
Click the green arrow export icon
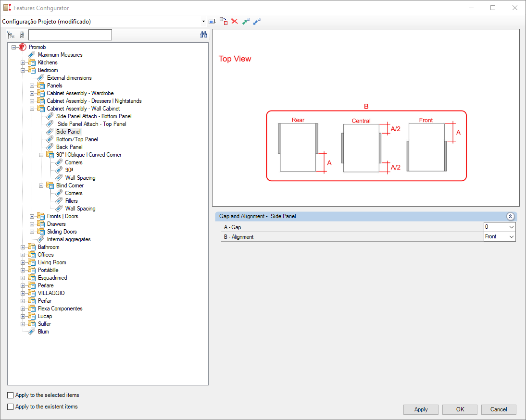[246, 22]
